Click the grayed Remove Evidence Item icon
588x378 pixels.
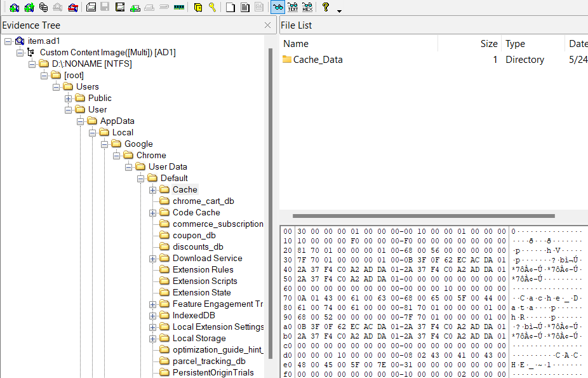(58, 7)
